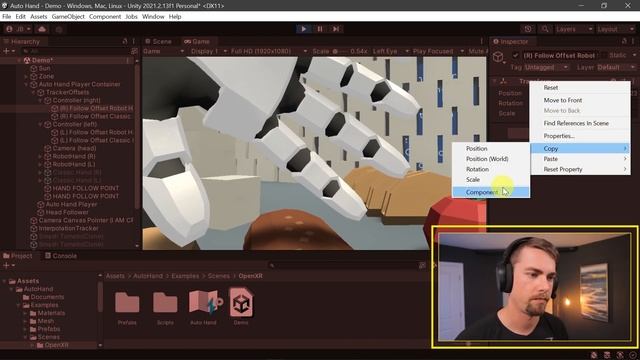Expand RobotHand (R) in Hierarchy
Screen dimensions: 640x360
(40, 156)
